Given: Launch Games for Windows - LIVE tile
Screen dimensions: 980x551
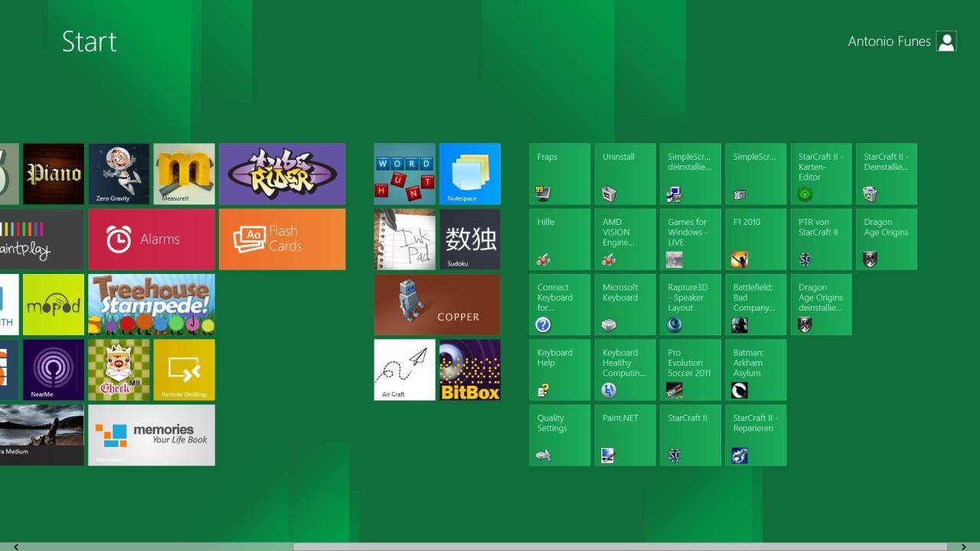Looking at the screenshot, I should pyautogui.click(x=691, y=239).
